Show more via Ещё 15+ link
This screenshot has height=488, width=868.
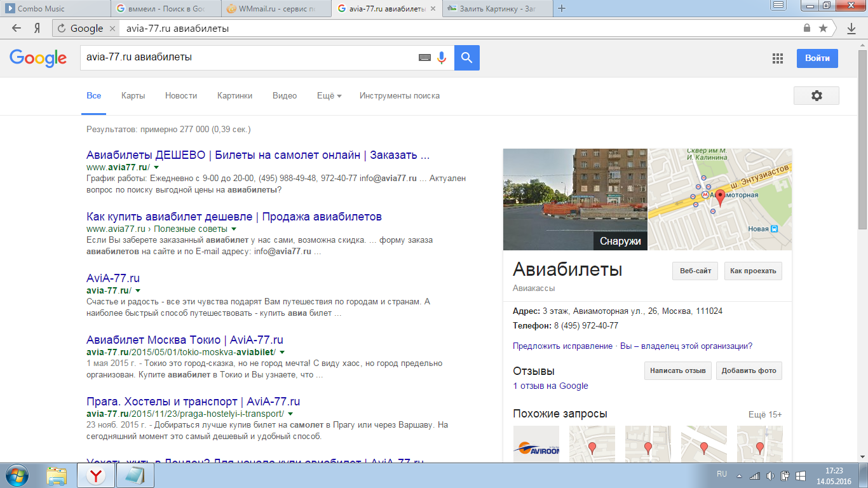765,414
